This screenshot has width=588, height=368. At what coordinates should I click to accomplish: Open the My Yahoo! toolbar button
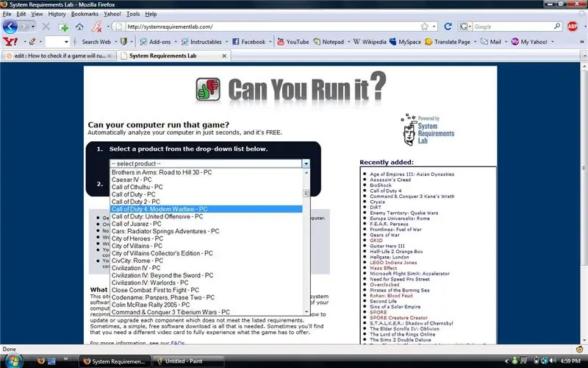click(529, 42)
